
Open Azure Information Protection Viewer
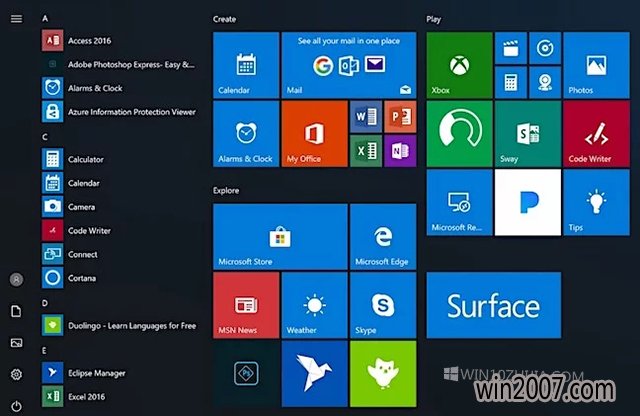click(x=121, y=111)
